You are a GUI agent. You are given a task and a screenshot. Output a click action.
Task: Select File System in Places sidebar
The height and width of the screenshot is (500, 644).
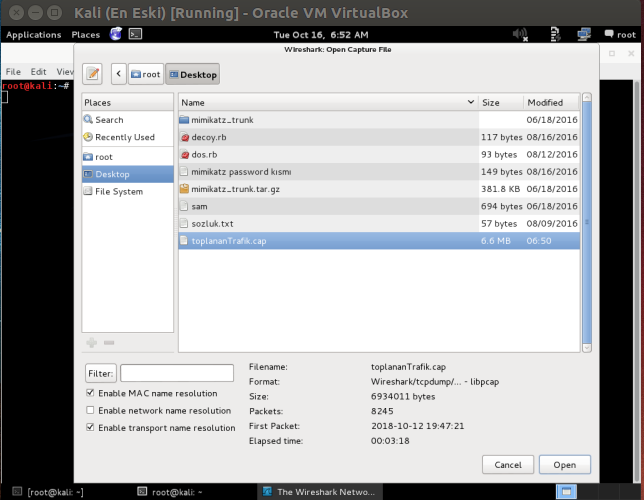pyautogui.click(x=127, y=191)
